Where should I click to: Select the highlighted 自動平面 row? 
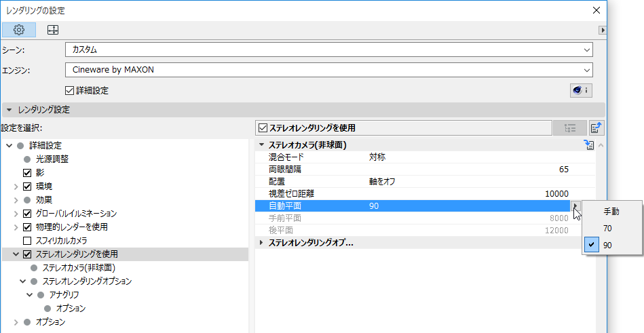pyautogui.click(x=413, y=205)
